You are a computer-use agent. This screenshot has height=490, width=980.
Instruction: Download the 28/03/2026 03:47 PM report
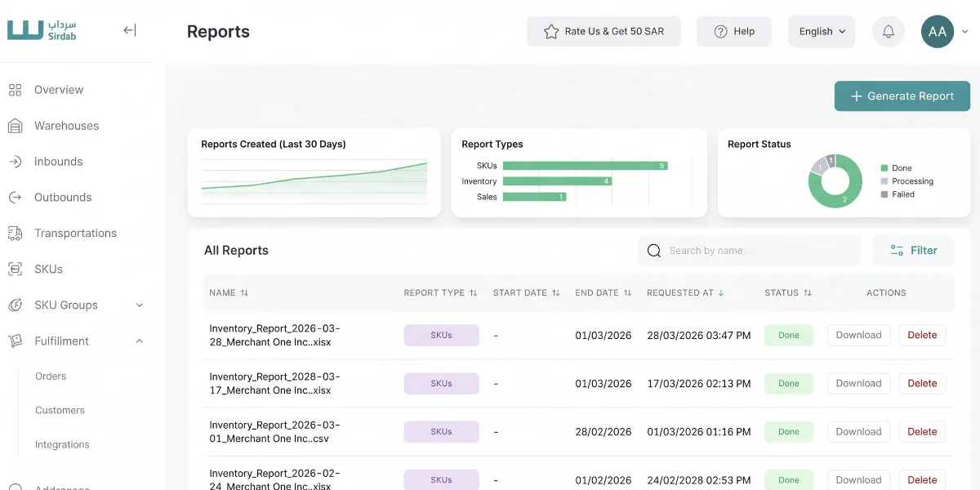[x=858, y=336]
